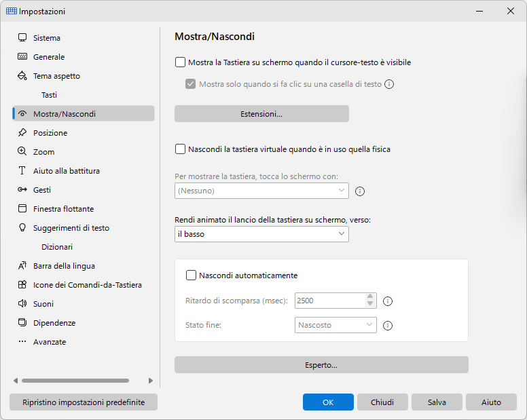
Task: Close the Impostazioni window
Action: 511,11
